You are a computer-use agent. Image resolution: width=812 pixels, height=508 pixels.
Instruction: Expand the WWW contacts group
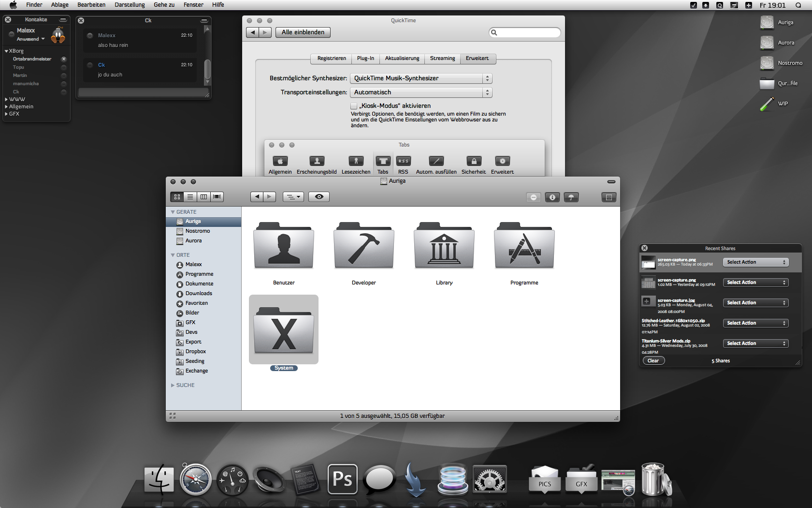tap(6, 99)
